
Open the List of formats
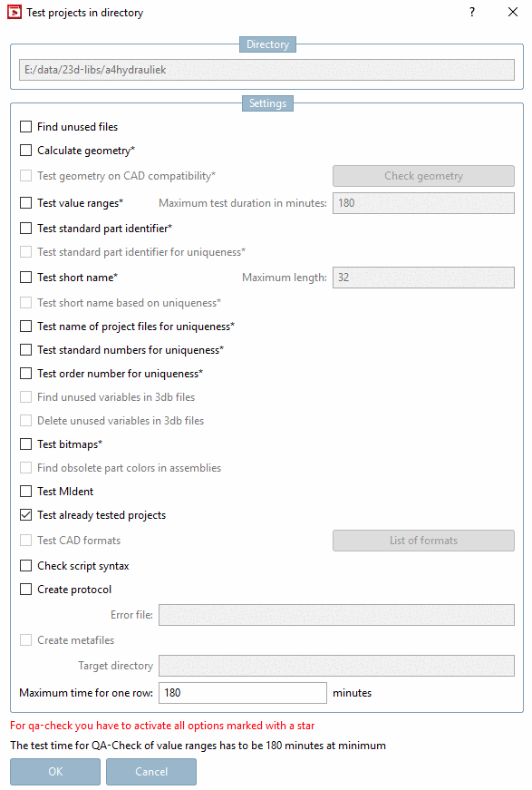422,540
